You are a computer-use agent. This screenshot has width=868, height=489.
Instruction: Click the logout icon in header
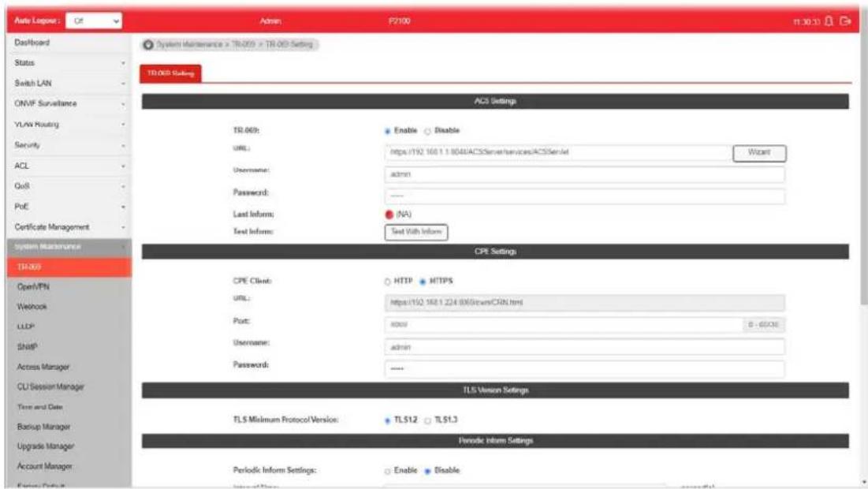click(x=845, y=21)
